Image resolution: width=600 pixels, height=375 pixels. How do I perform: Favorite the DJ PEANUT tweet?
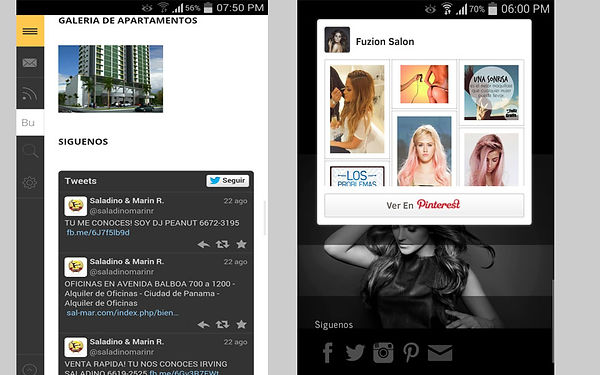[241, 244]
